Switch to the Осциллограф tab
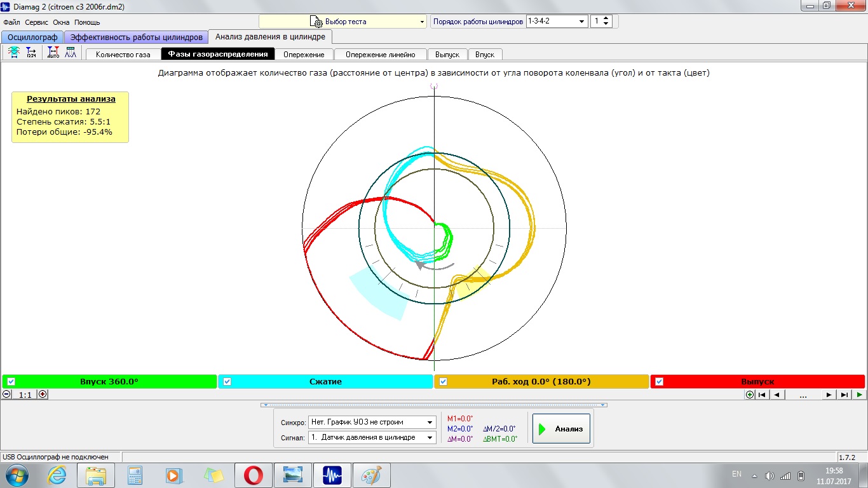The width and height of the screenshot is (868, 488). (33, 37)
